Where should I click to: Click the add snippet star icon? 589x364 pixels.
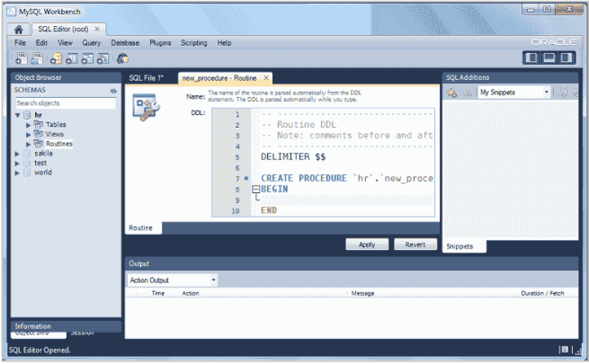[x=452, y=93]
